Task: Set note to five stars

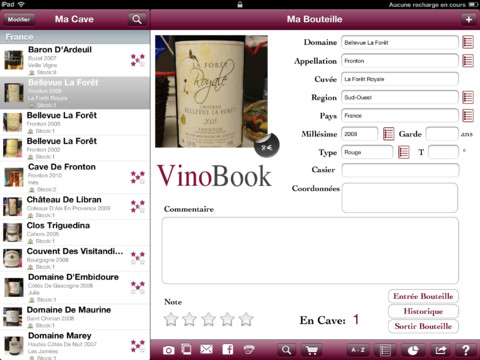Action: (246, 319)
